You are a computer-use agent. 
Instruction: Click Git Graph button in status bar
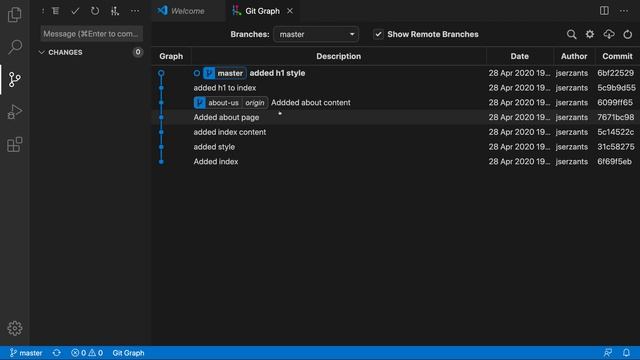pos(128,353)
